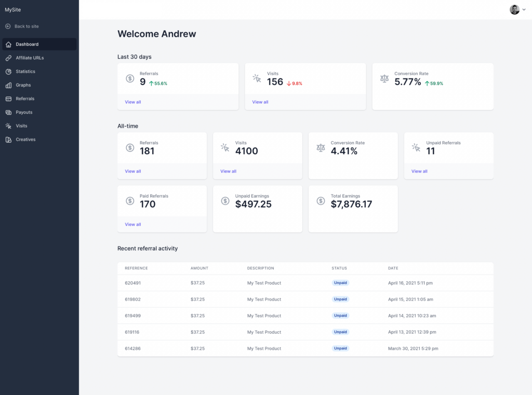View all Last 30 days Referrals
The width and height of the screenshot is (532, 395).
click(132, 102)
